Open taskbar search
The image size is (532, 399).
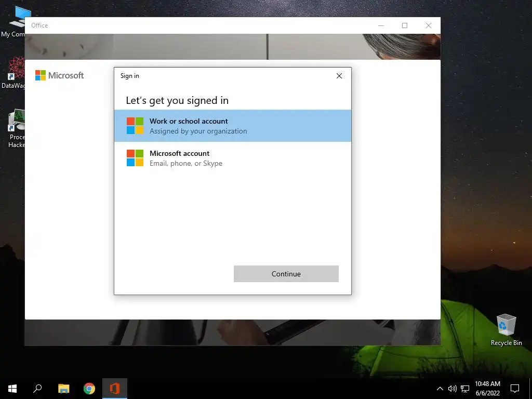(37, 389)
